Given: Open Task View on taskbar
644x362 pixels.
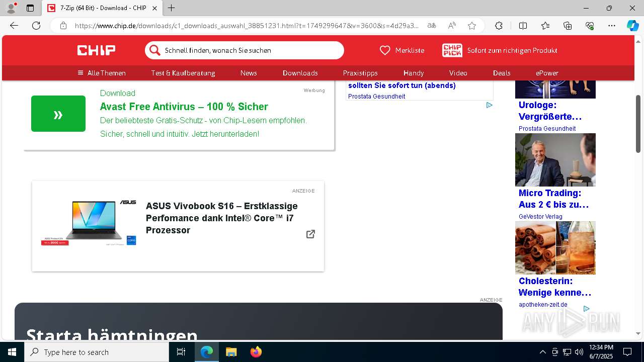Looking at the screenshot, I should (x=181, y=352).
